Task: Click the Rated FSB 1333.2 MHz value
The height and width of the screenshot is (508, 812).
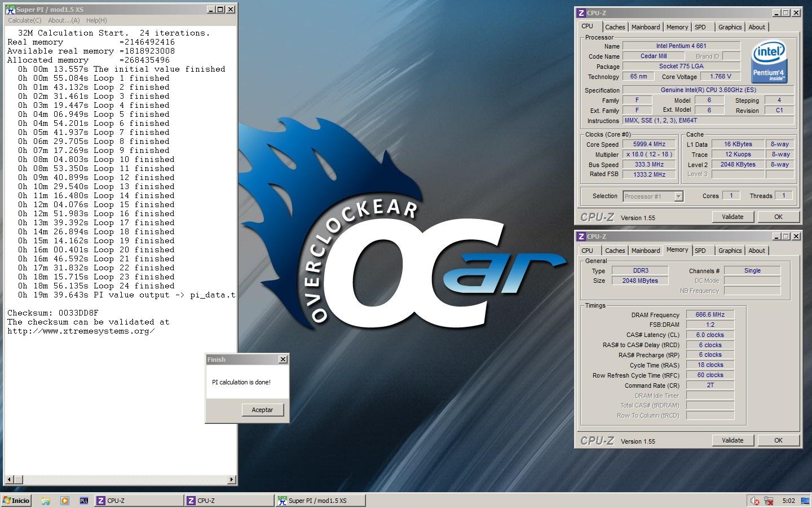Action: click(649, 174)
